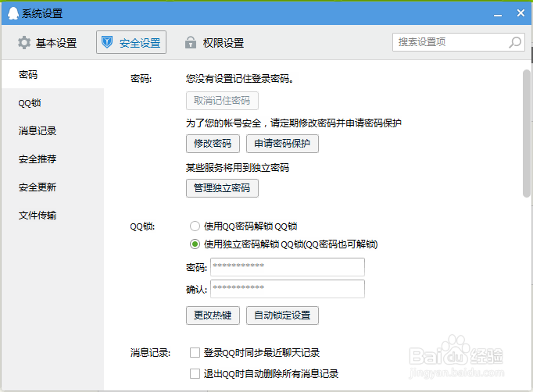Click the 消息记录: section label

(x=150, y=353)
